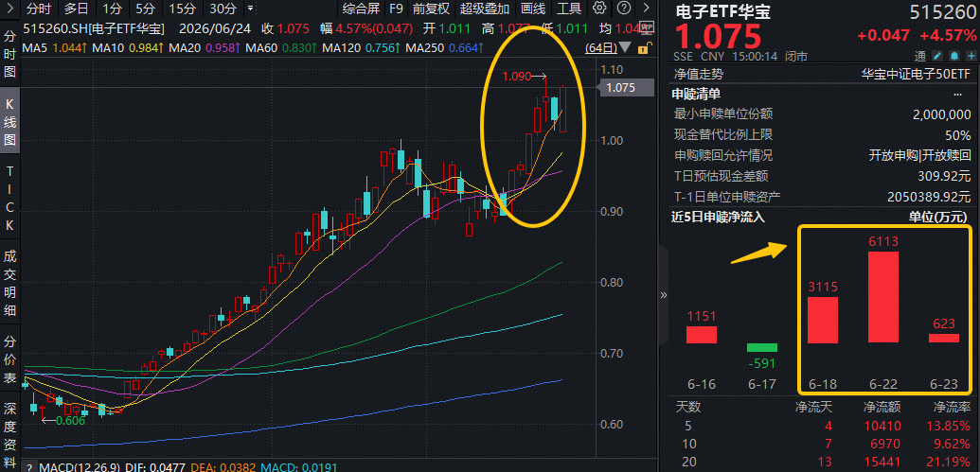This screenshot has height=472, width=980.
Task: Open 分时图 sidebar tab
Action: (x=10, y=54)
